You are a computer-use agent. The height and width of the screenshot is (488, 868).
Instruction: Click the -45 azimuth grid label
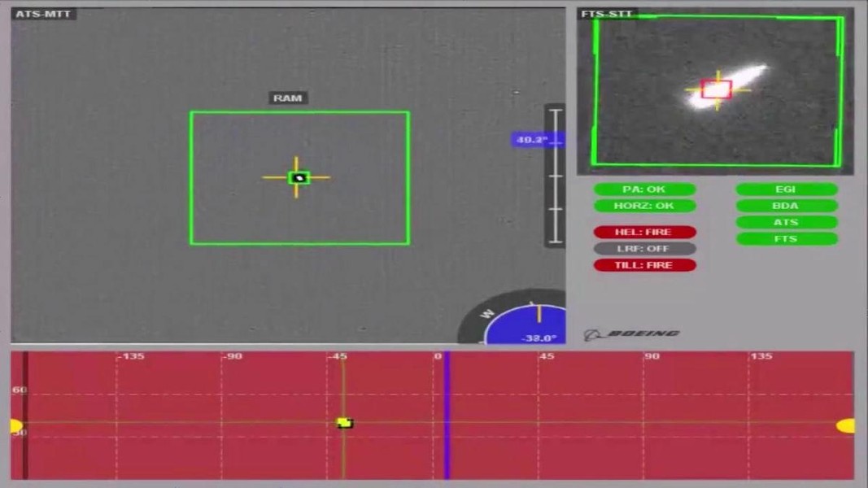(x=338, y=356)
